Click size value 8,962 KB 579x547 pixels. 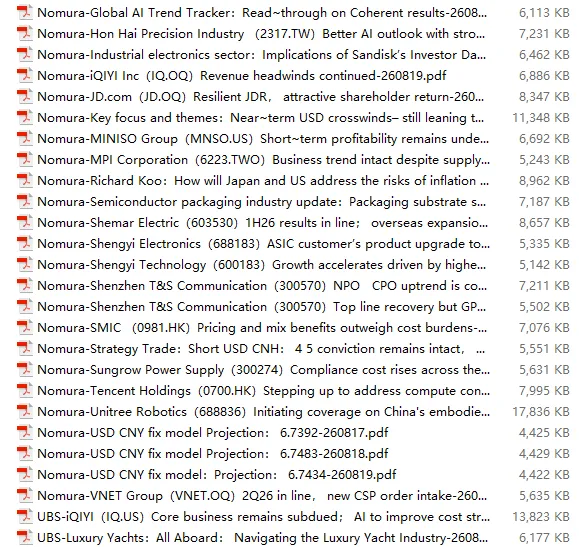click(x=544, y=181)
